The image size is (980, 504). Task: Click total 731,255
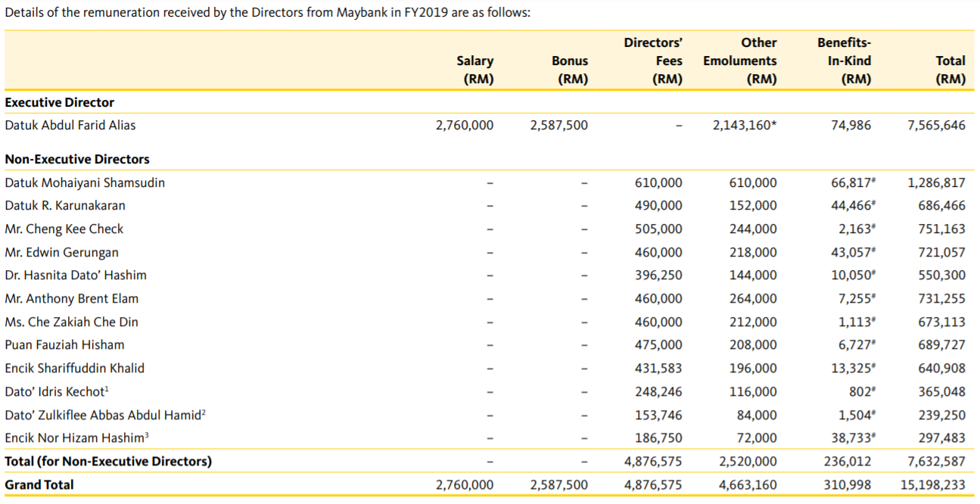click(x=942, y=298)
